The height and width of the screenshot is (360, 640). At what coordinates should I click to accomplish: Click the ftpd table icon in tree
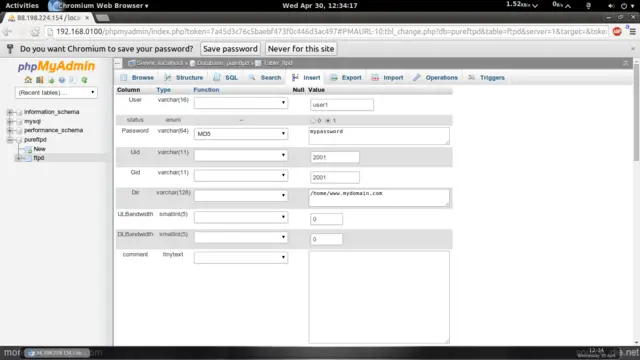pos(29,158)
